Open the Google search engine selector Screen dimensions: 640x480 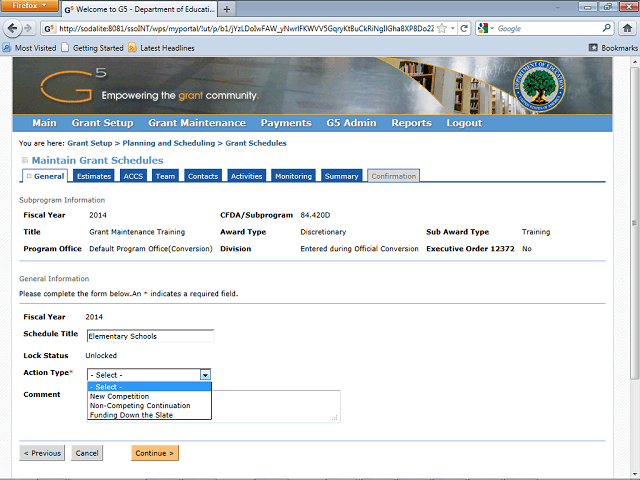coord(486,28)
